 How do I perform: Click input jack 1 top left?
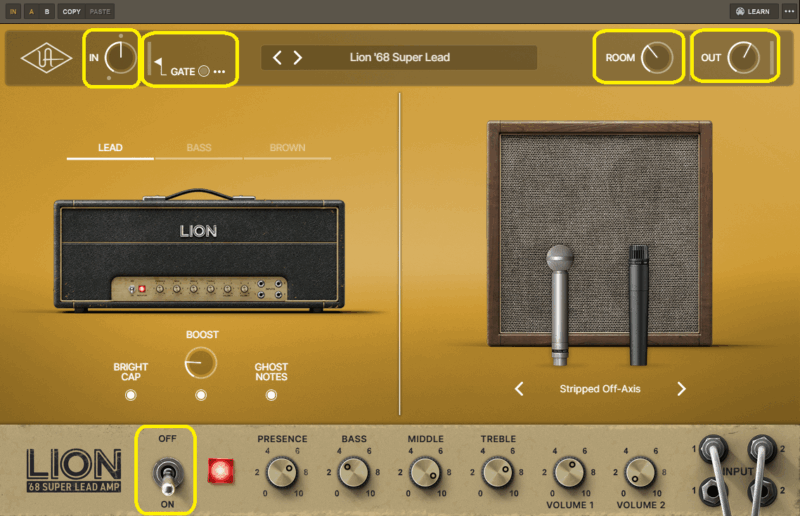click(712, 445)
